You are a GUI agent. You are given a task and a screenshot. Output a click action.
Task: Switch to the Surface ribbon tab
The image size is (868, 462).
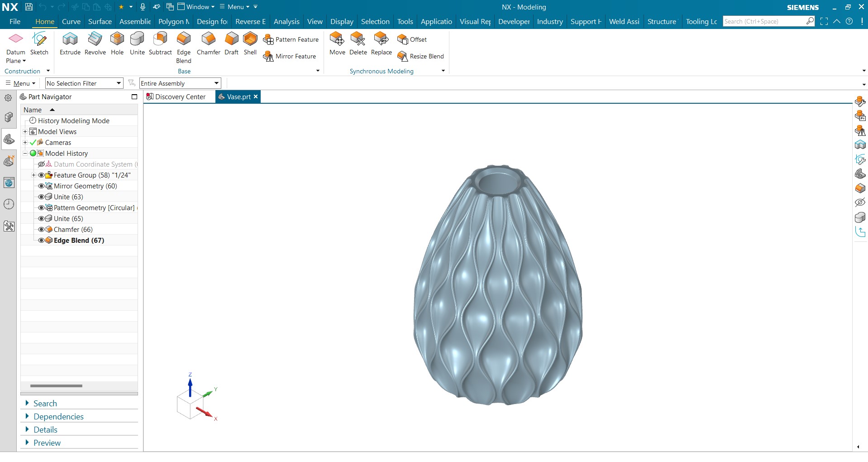click(x=100, y=21)
